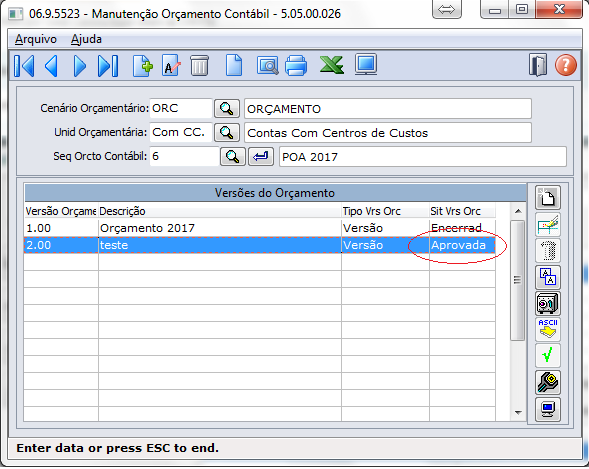Click the Tipo Vrs Orc column header
Image resolution: width=589 pixels, height=469 pixels.
coord(385,211)
